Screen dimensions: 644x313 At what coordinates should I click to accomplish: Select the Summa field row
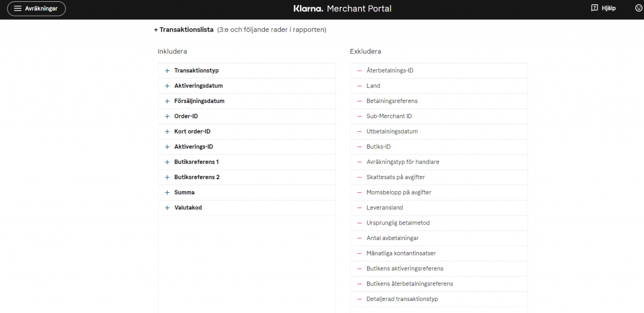point(247,192)
